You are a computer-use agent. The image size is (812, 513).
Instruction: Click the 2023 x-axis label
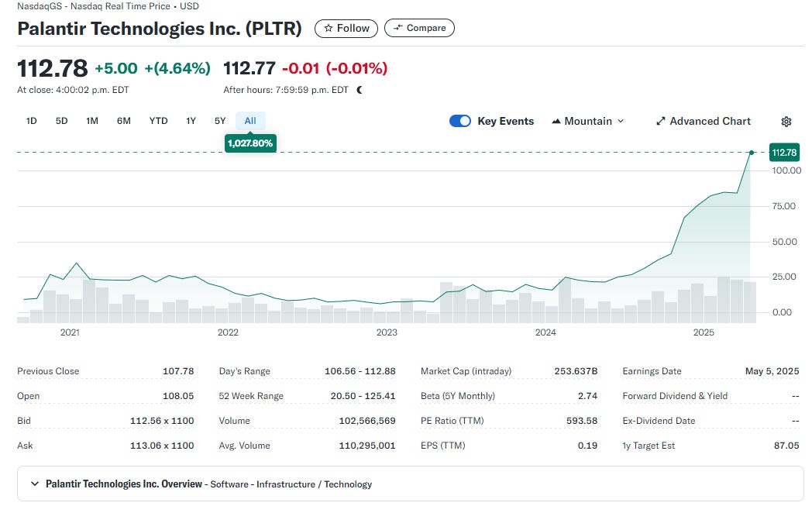click(x=387, y=332)
